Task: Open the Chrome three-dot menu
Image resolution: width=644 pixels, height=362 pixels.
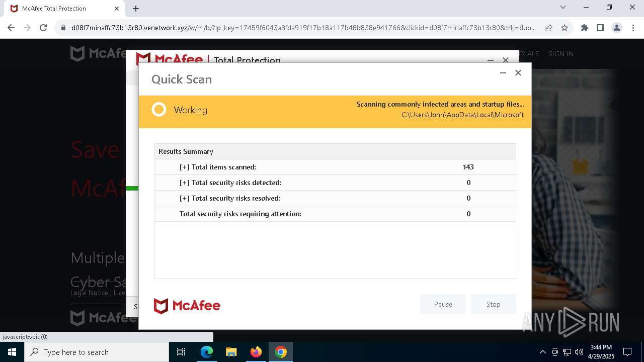Action: pos(633,28)
